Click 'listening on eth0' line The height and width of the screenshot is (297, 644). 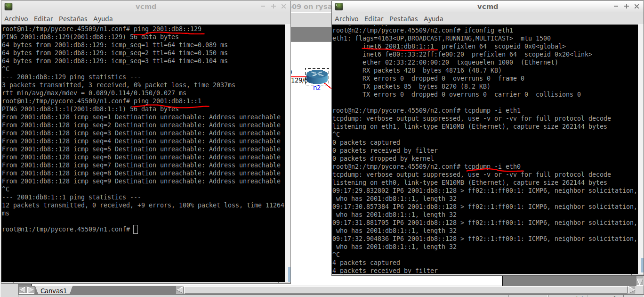[470, 182]
